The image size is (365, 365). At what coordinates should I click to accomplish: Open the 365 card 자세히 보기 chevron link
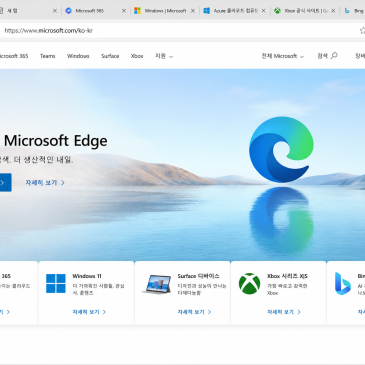[x=5, y=312]
